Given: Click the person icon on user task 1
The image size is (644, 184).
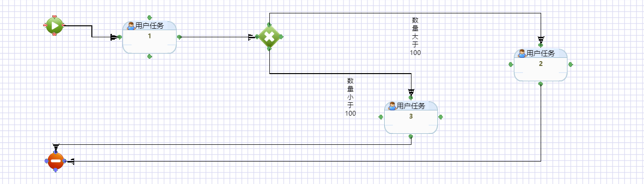Looking at the screenshot, I should click(x=131, y=26).
